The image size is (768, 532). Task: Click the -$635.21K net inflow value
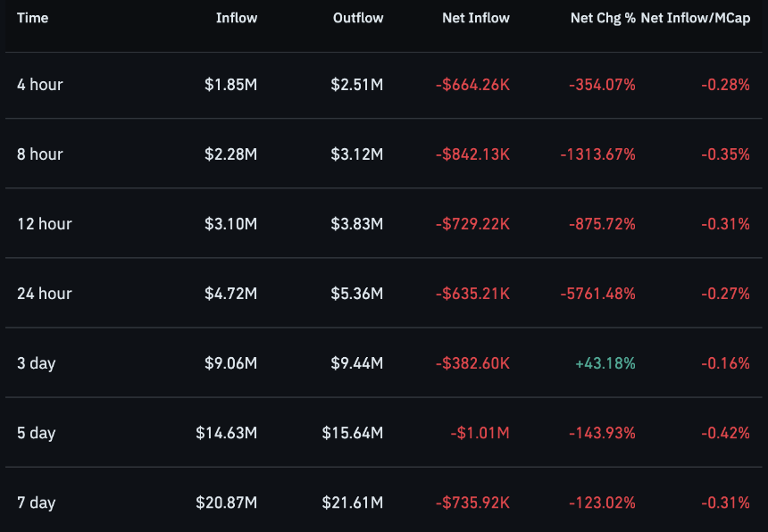click(472, 293)
